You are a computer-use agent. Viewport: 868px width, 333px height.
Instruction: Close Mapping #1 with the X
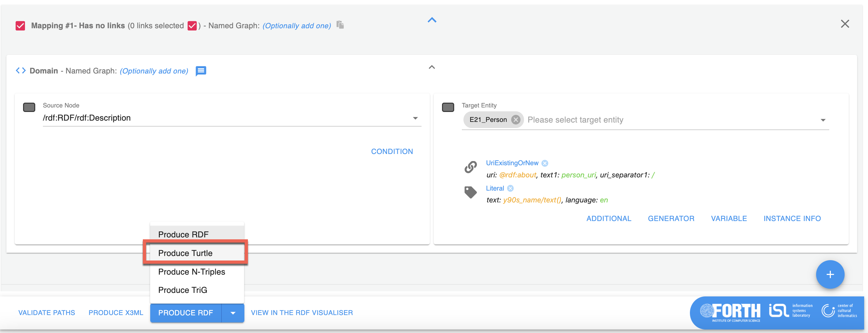point(844,24)
